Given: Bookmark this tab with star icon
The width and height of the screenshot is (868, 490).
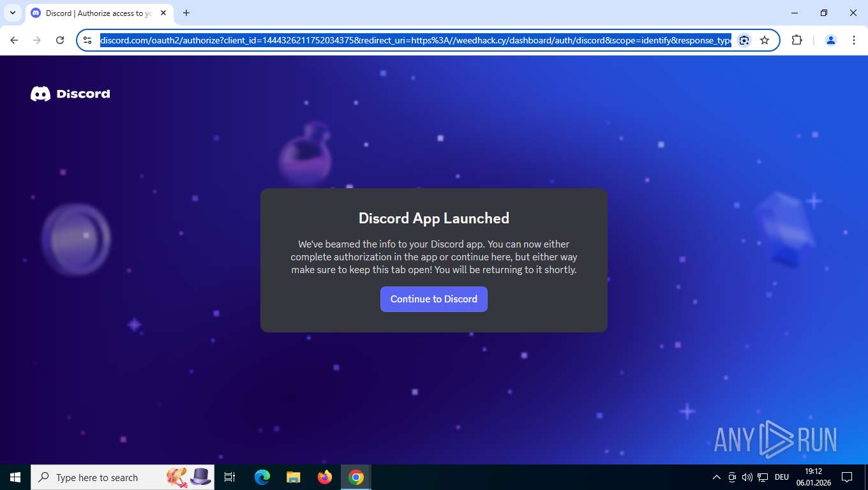Looking at the screenshot, I should click(x=765, y=40).
